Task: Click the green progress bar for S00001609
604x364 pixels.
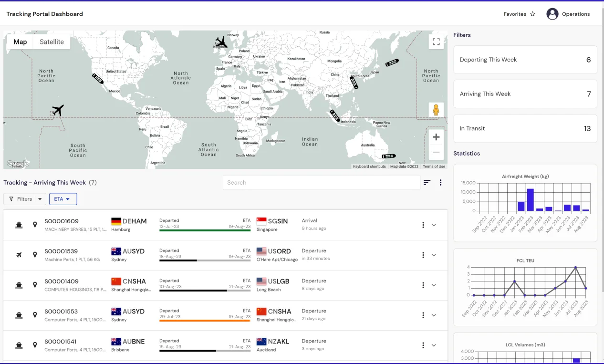Action: coord(205,230)
